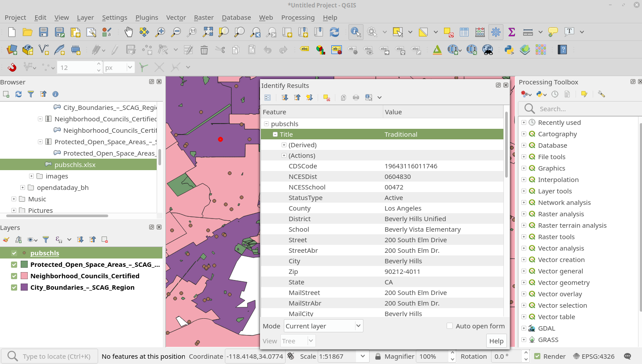The width and height of the screenshot is (642, 364).
Task: Open the attribute table
Action: tap(464, 32)
